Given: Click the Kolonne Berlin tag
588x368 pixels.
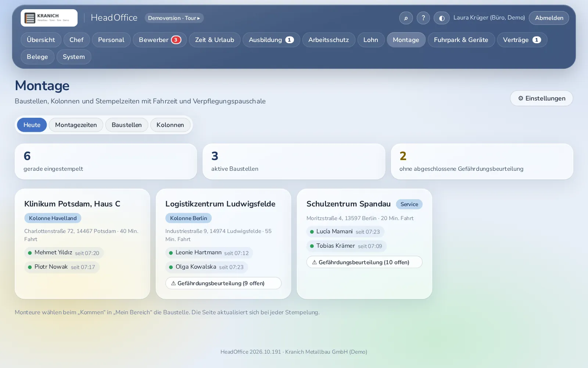Looking at the screenshot, I should [189, 218].
